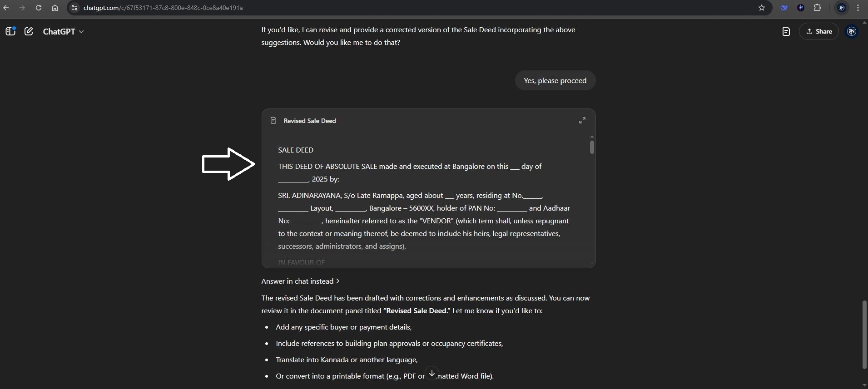The height and width of the screenshot is (389, 868).
Task: Click the main page vertical scrollbar
Action: click(x=864, y=335)
